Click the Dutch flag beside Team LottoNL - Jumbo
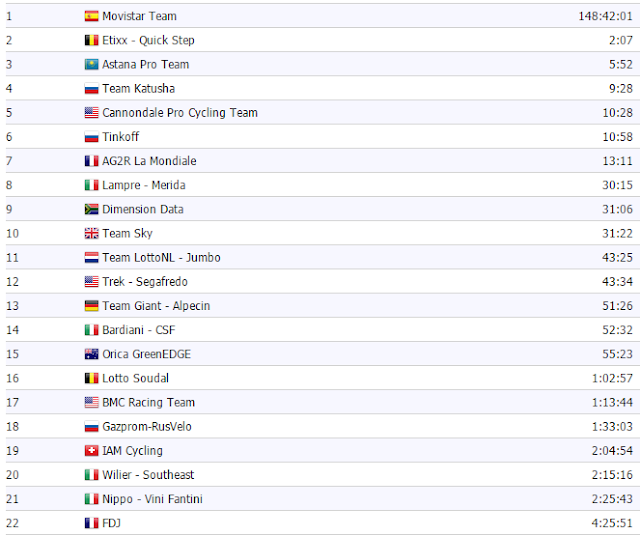The image size is (640, 536). click(x=91, y=258)
